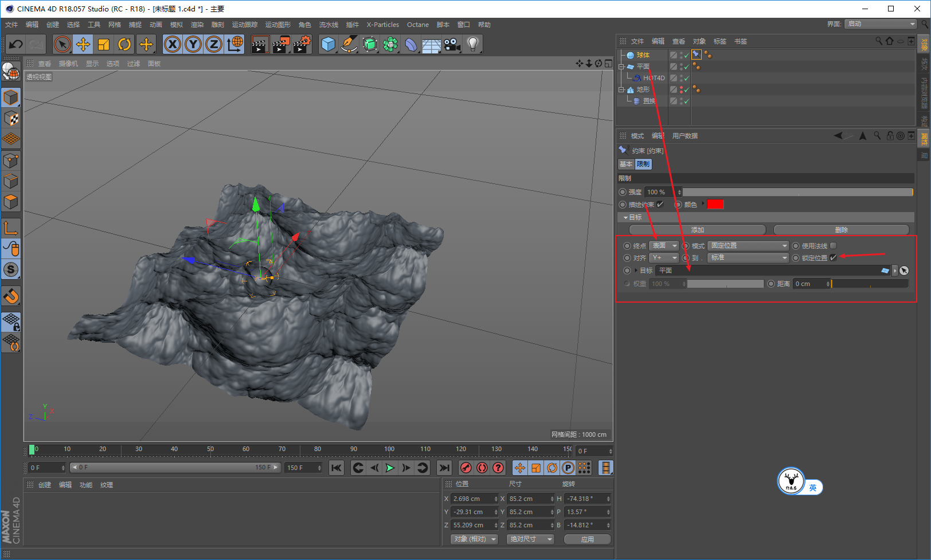Image resolution: width=931 pixels, height=560 pixels.
Task: Click the Render View clapperboard icon
Action: pyautogui.click(x=260, y=44)
